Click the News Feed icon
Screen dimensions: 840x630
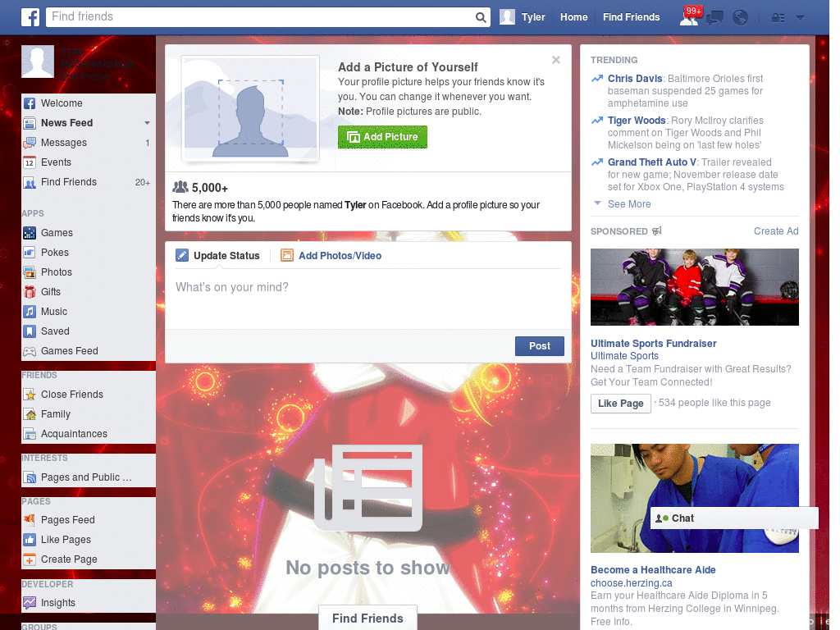pos(30,123)
